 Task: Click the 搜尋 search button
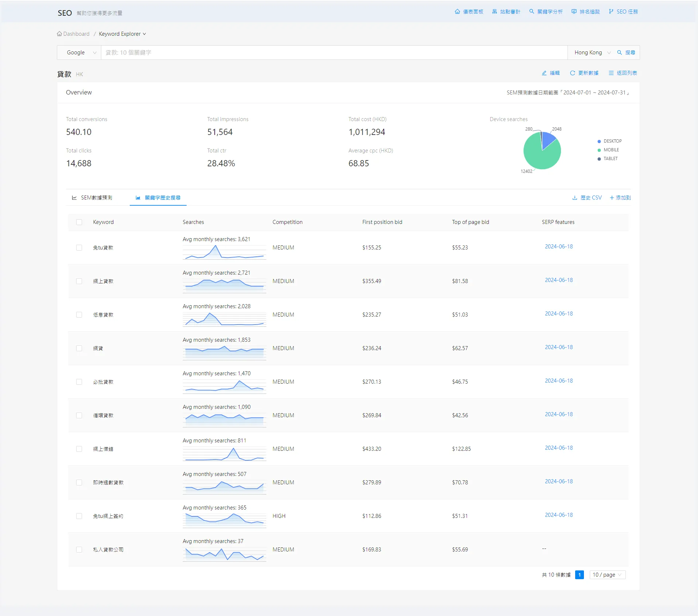(x=626, y=53)
